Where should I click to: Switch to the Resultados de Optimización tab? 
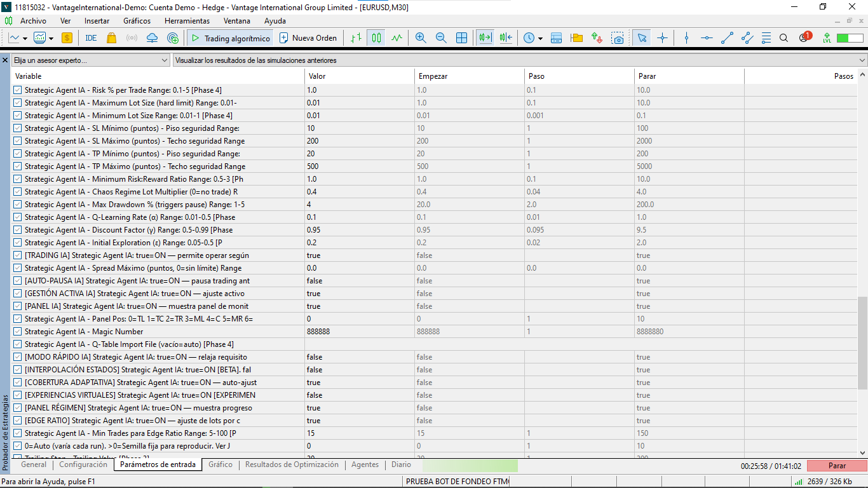pos(292,464)
